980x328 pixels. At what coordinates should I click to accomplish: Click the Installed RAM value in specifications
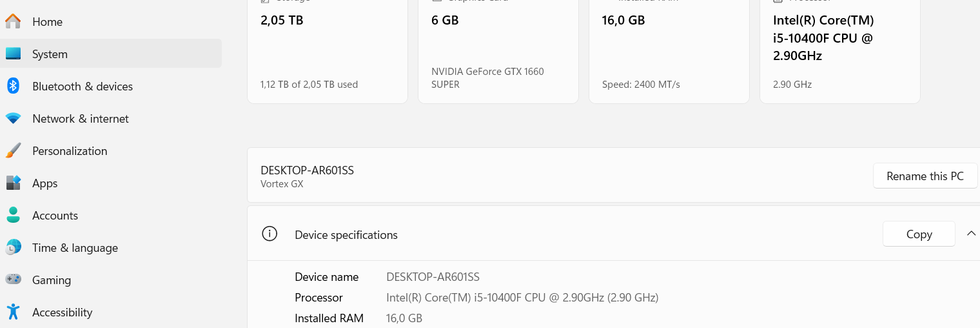pyautogui.click(x=404, y=318)
